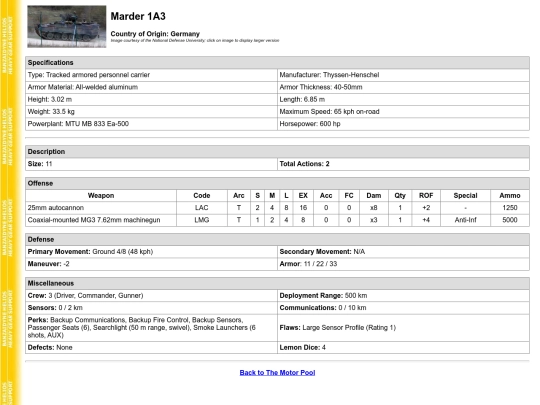Click the 5000 ammo value
Image resolution: width=540 pixels, height=405 pixels.
point(510,220)
